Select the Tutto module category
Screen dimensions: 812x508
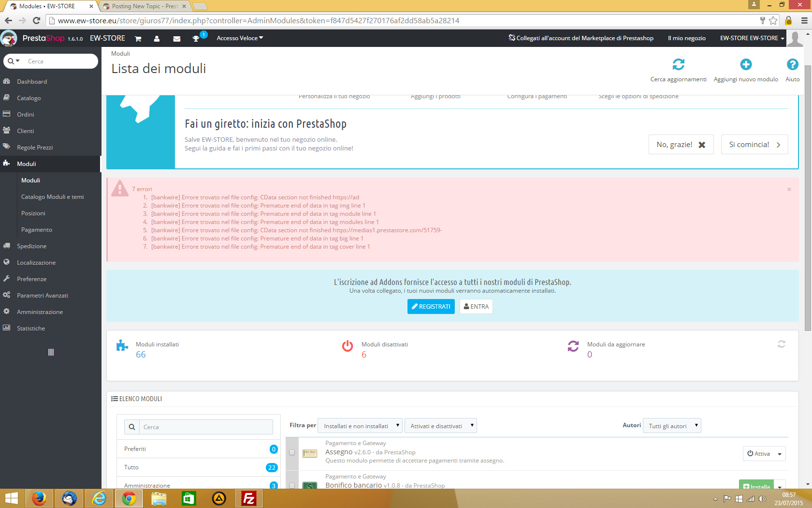[199, 467]
